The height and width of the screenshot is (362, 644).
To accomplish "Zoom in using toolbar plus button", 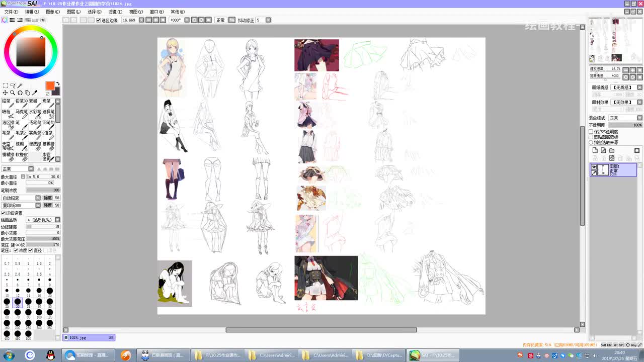I will [x=155, y=20].
